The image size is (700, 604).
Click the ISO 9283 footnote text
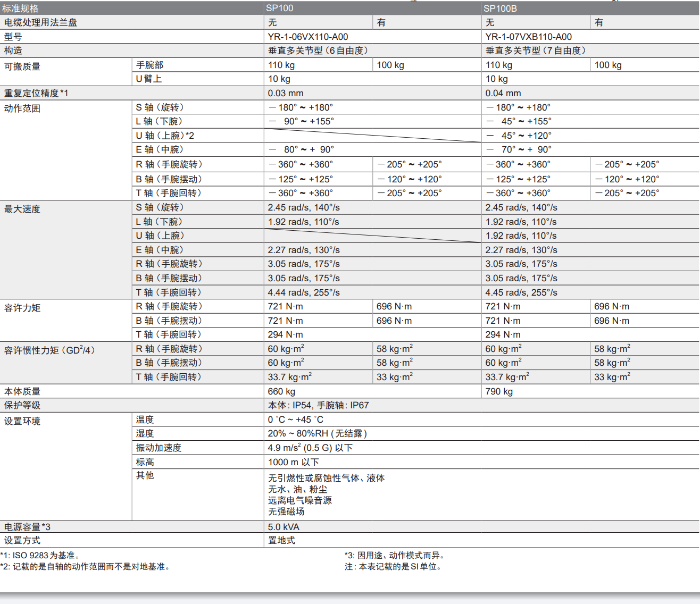pyautogui.click(x=40, y=555)
